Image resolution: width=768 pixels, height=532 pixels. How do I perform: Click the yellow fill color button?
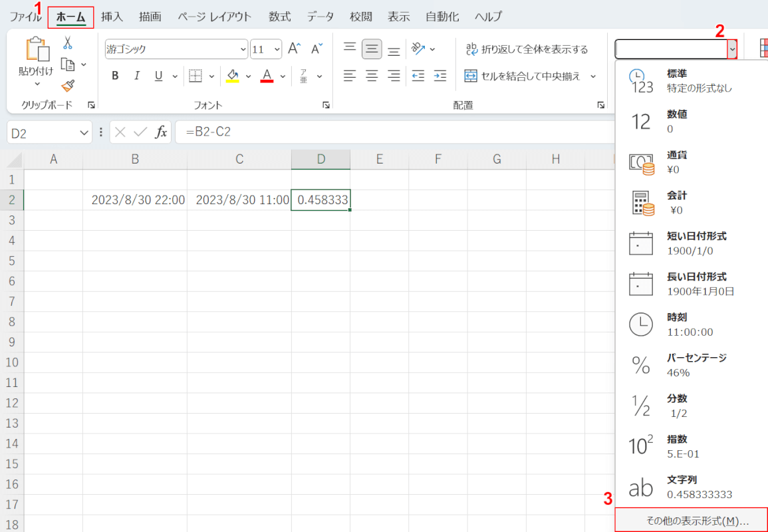pos(232,76)
